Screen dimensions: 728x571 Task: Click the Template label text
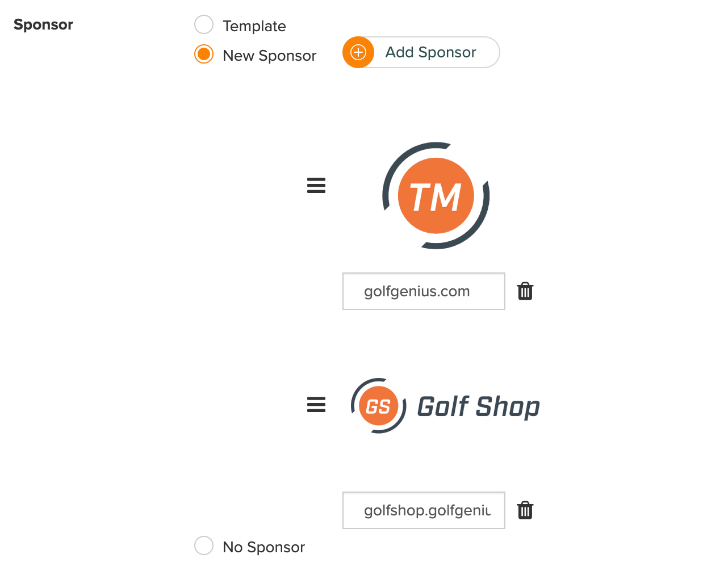click(x=254, y=26)
